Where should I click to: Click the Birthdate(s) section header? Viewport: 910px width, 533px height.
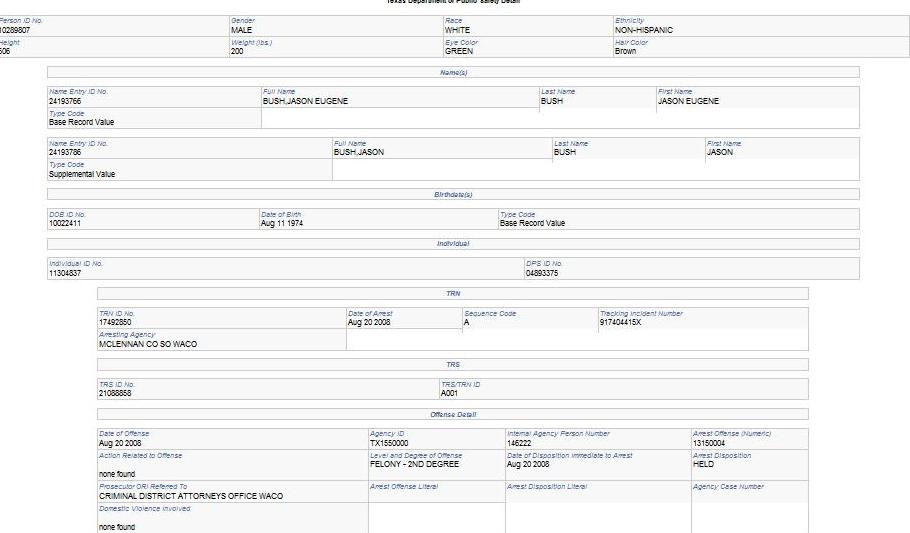(x=453, y=194)
